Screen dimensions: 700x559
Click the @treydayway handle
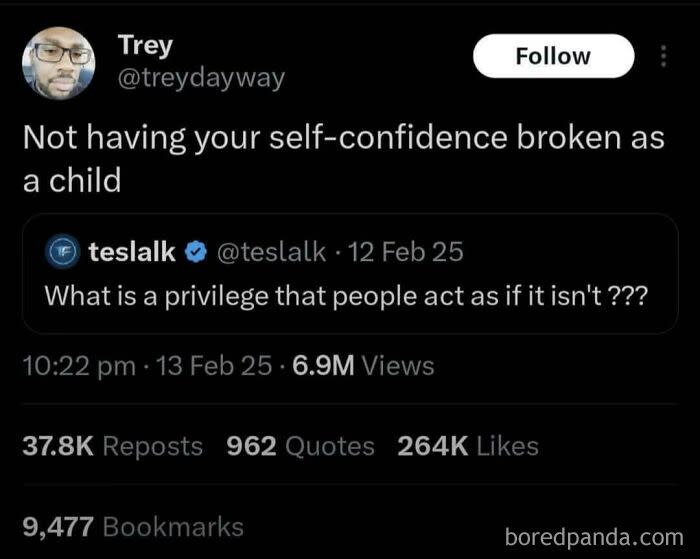coord(201,77)
